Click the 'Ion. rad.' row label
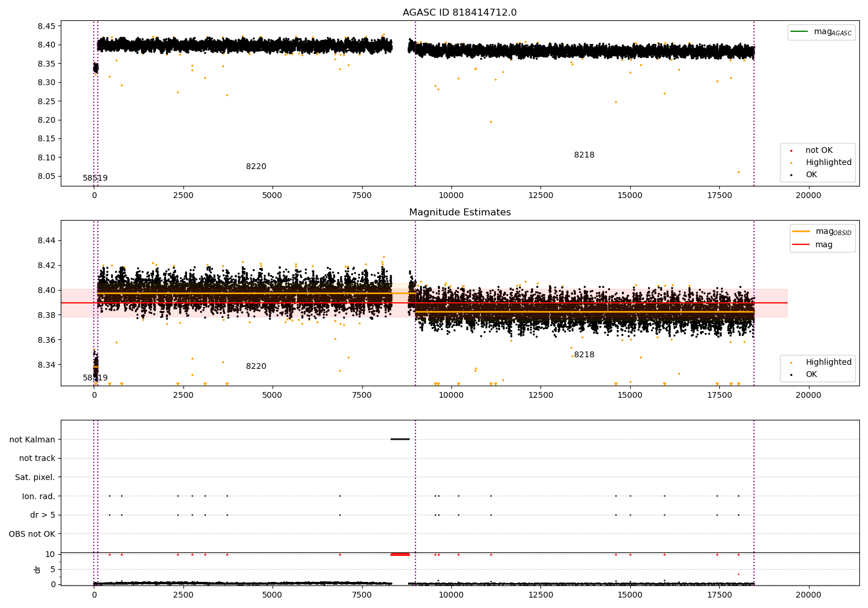The height and width of the screenshot is (608, 868). pyautogui.click(x=39, y=496)
